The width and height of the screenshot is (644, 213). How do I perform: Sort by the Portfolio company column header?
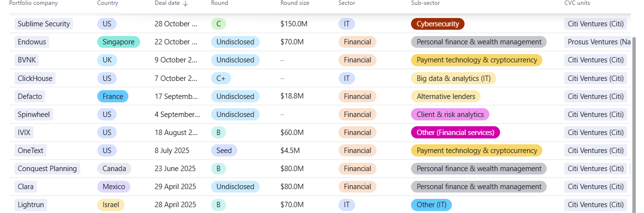(34, 3)
